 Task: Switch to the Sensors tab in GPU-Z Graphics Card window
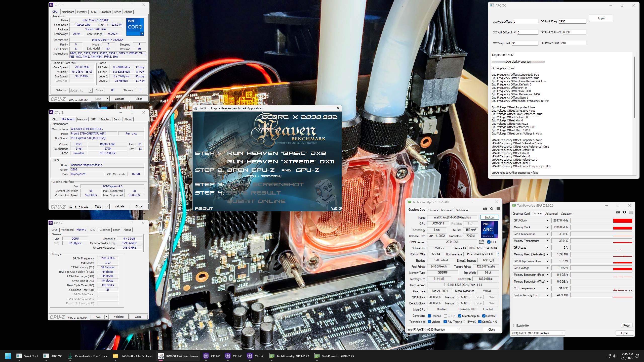tap(433, 210)
